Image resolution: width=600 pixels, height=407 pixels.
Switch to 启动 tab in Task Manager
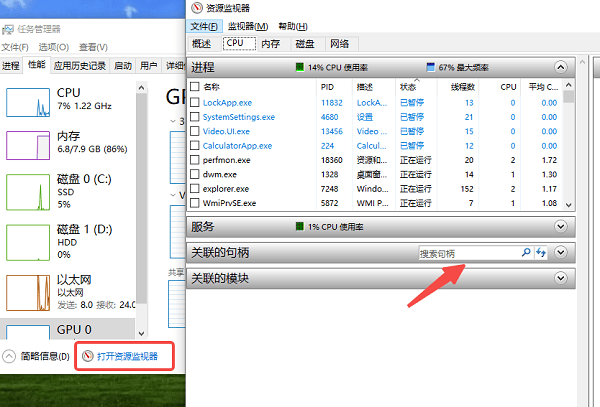pos(123,66)
